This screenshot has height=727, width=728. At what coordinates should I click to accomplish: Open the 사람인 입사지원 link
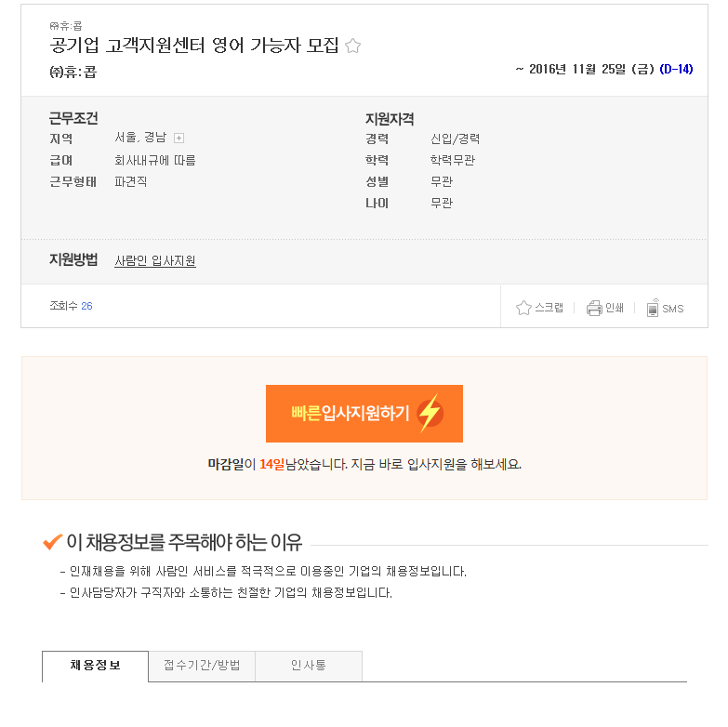click(x=155, y=261)
